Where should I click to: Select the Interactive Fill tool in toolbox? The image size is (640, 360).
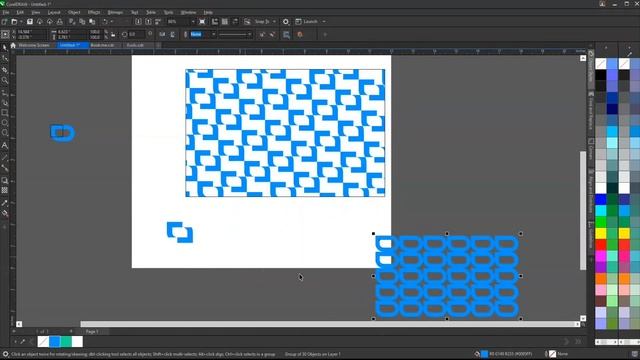click(x=4, y=213)
